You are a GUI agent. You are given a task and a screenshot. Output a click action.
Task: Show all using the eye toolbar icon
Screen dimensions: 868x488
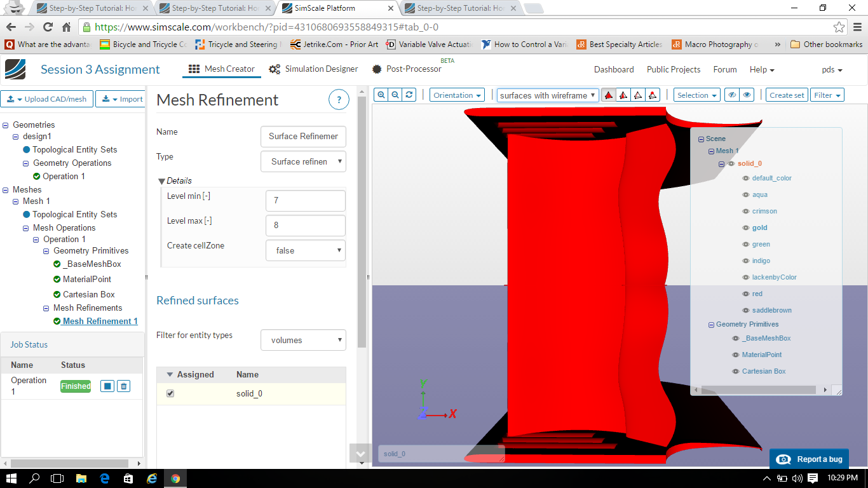click(747, 95)
